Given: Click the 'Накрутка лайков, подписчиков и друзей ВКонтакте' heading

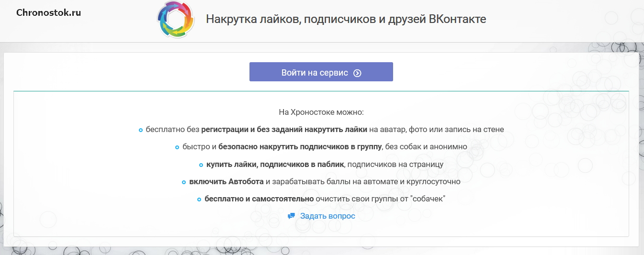Looking at the screenshot, I should click(x=346, y=19).
